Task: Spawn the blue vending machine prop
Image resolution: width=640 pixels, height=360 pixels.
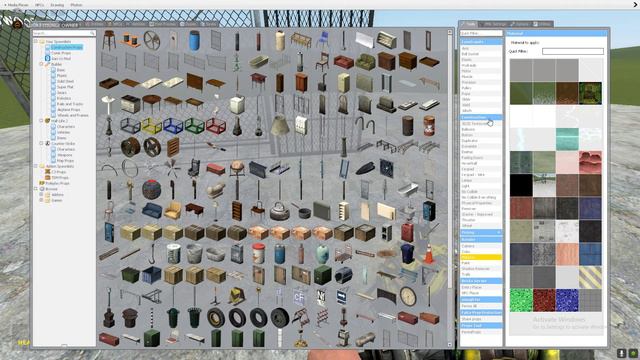Action: click(429, 211)
